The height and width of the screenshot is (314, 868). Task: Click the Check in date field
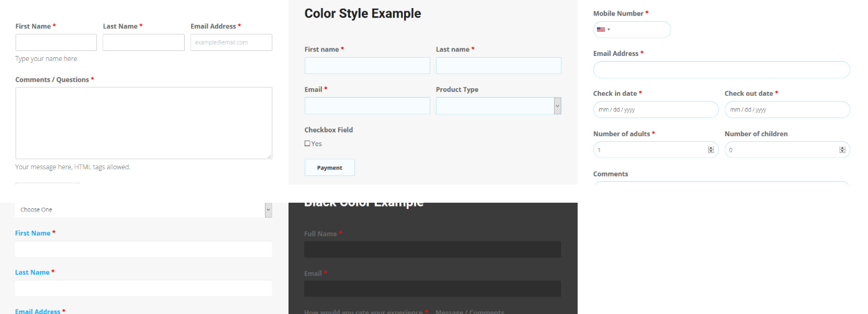(655, 110)
